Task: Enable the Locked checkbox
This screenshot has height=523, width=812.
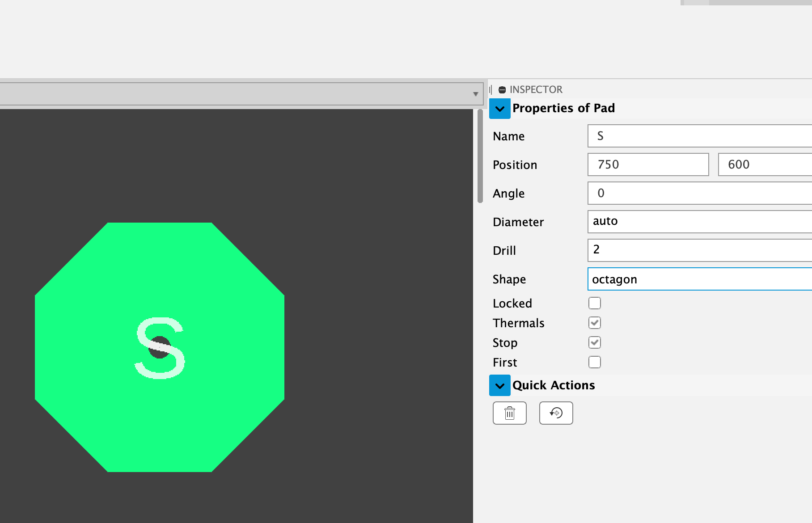Action: tap(594, 303)
